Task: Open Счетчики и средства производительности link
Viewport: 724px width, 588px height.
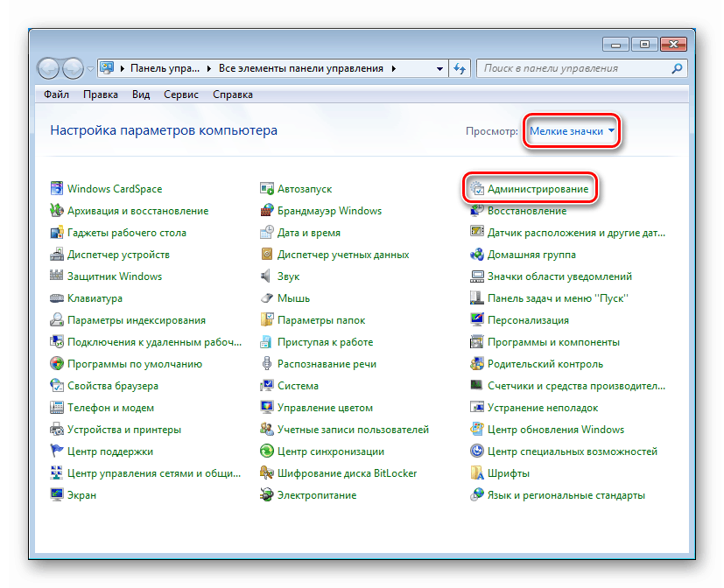Action: [576, 385]
